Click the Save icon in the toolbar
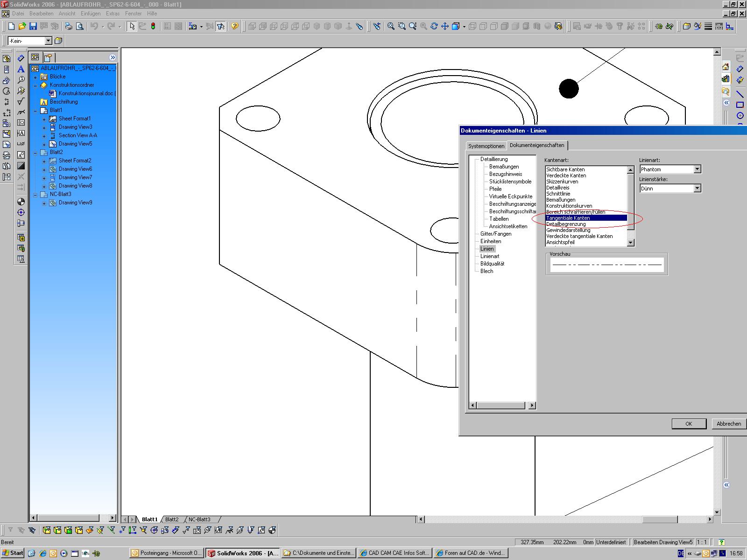Screen dimensions: 747x560 33,26
